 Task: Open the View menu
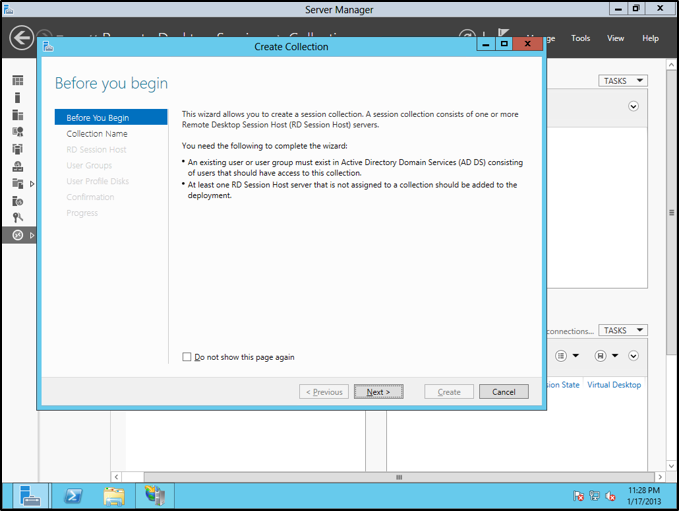click(x=616, y=38)
